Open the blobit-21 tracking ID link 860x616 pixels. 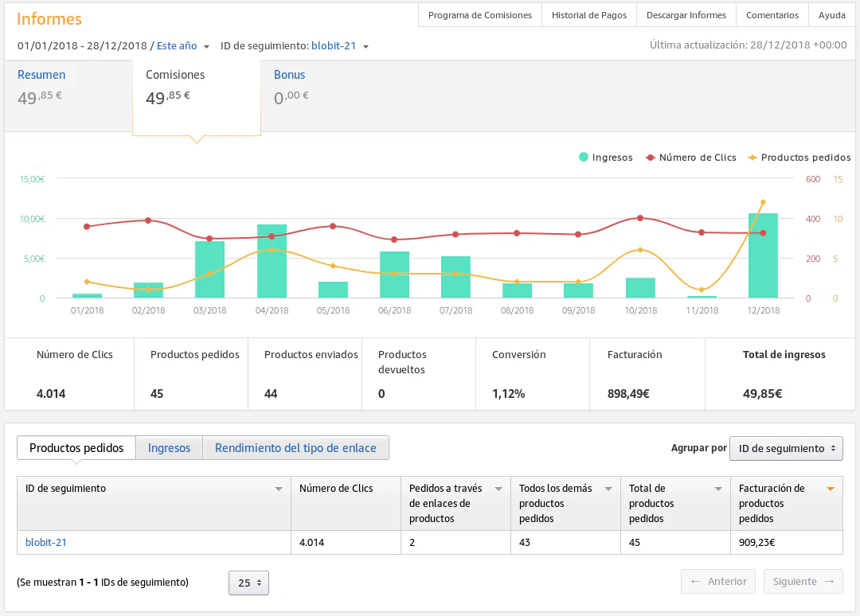click(46, 543)
